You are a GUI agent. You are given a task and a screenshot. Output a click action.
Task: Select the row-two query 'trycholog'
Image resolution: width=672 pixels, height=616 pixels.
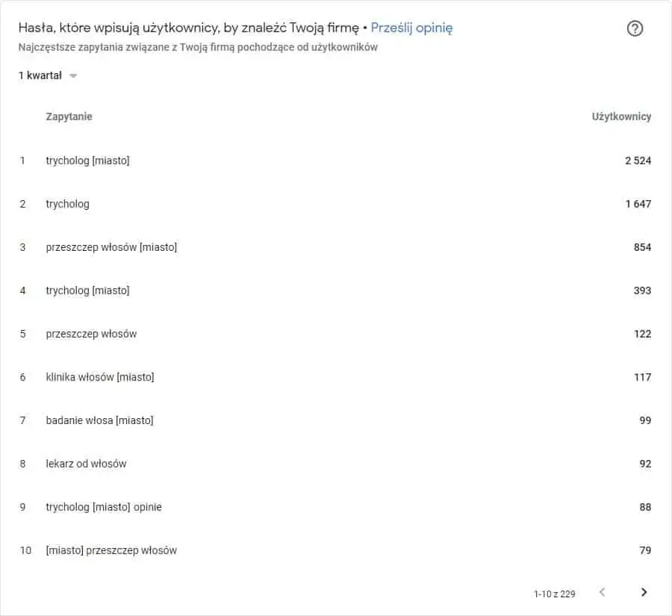point(68,204)
